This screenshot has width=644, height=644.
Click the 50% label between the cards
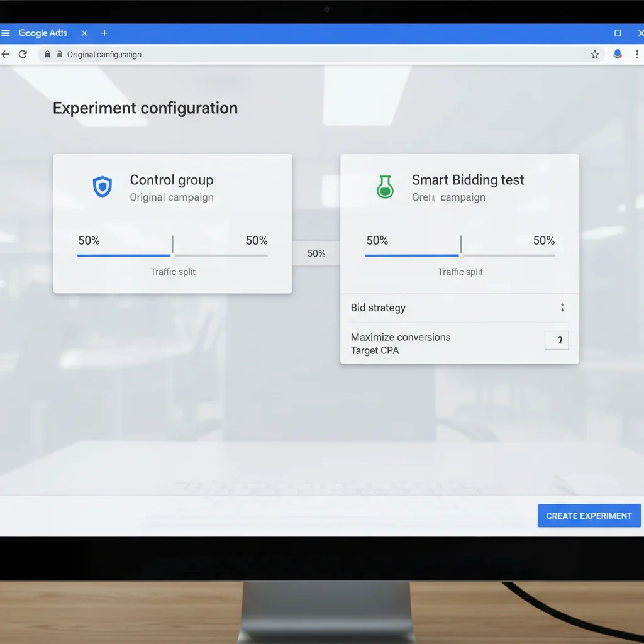pos(316,253)
